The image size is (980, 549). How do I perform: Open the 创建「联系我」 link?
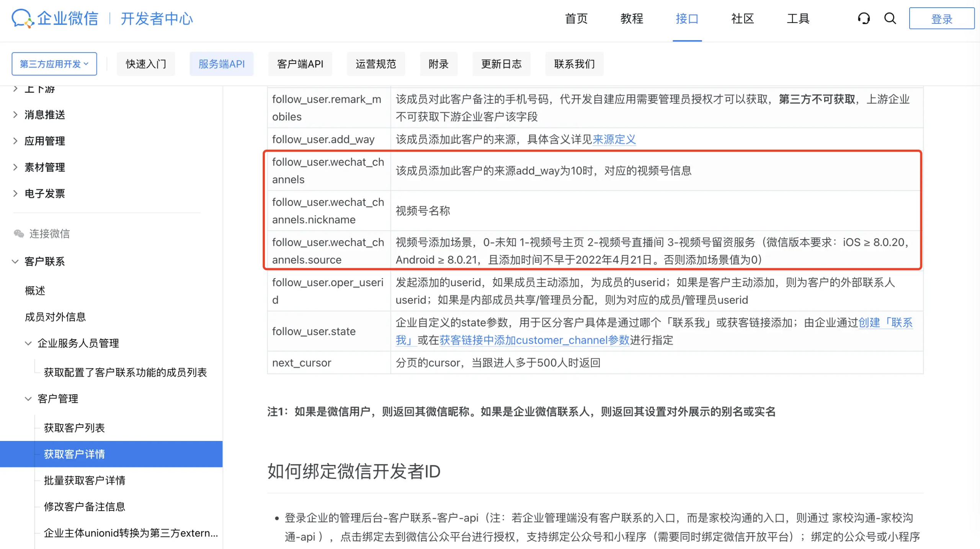pos(885,323)
